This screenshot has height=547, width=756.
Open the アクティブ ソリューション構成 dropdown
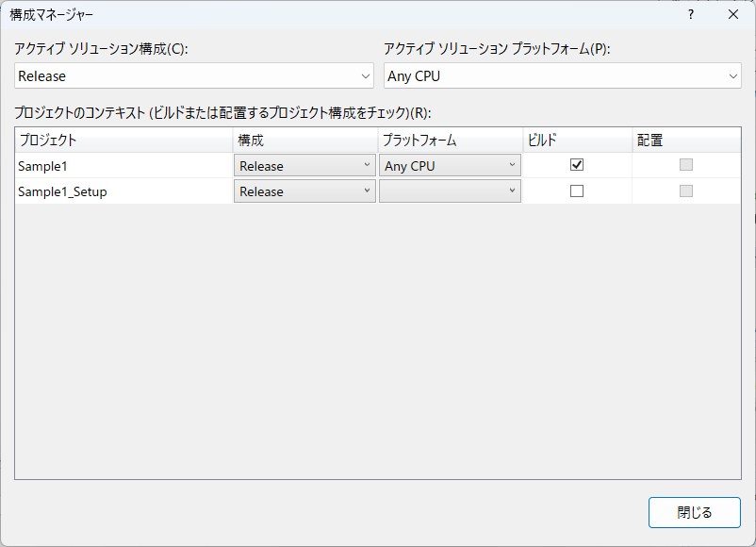pyautogui.click(x=195, y=75)
